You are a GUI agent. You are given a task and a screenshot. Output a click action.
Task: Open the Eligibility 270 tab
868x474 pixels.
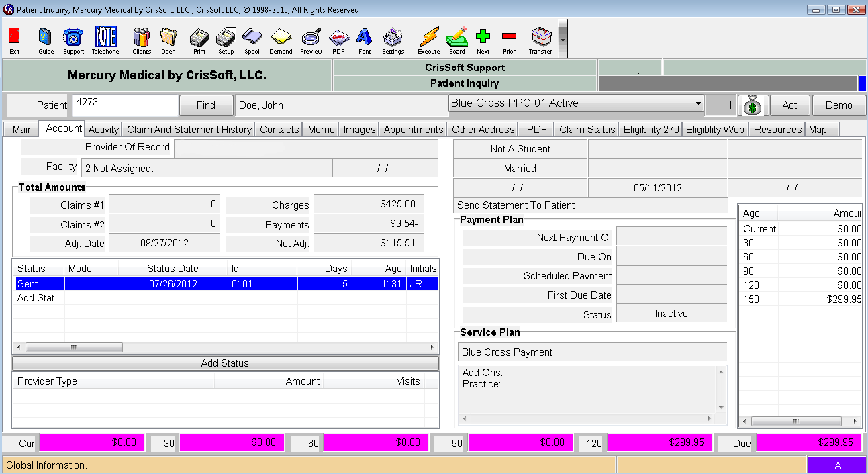650,129
